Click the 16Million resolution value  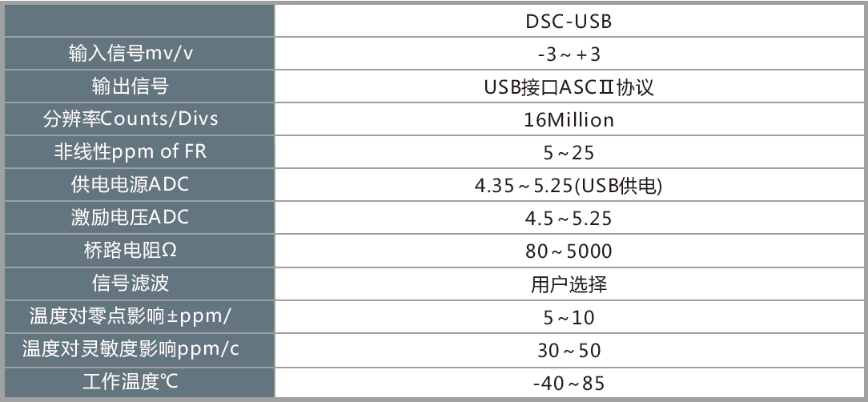click(569, 119)
